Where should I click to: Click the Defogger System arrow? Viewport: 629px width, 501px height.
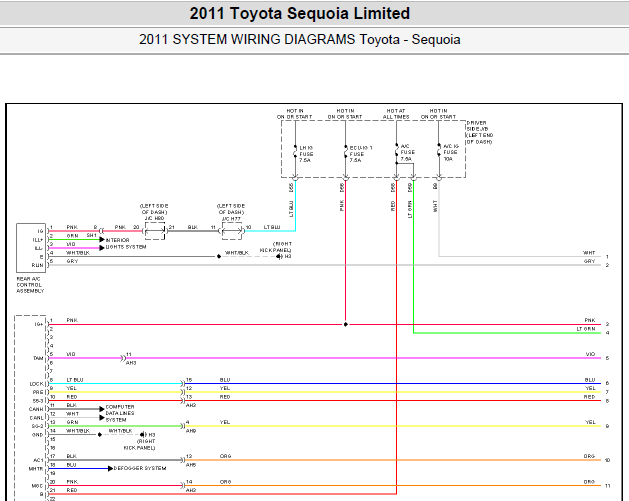point(110,469)
